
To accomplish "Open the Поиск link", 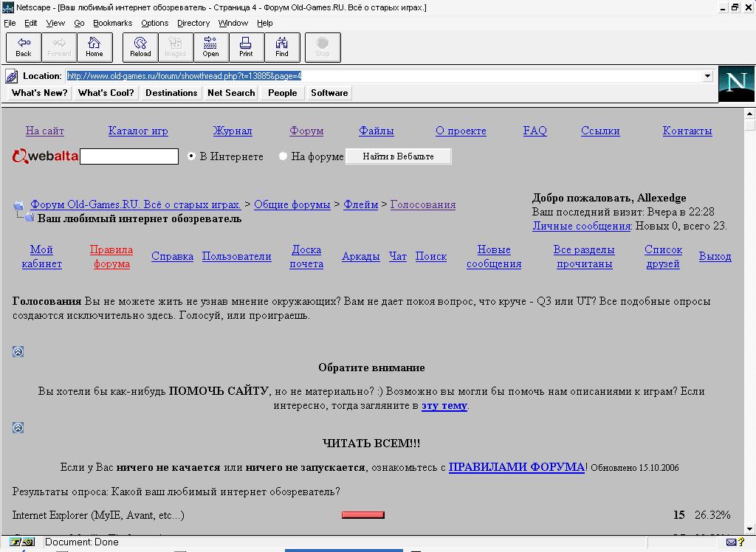I will (431, 257).
